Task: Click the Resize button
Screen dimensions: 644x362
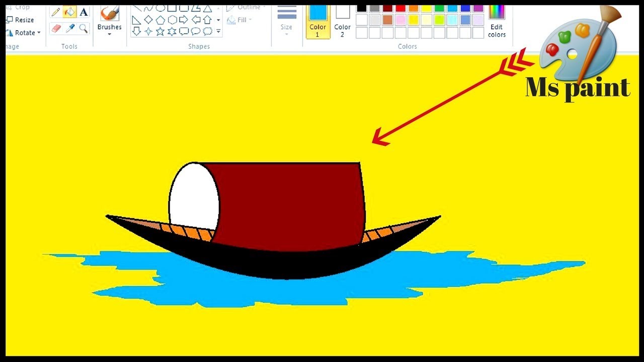Action: click(20, 20)
